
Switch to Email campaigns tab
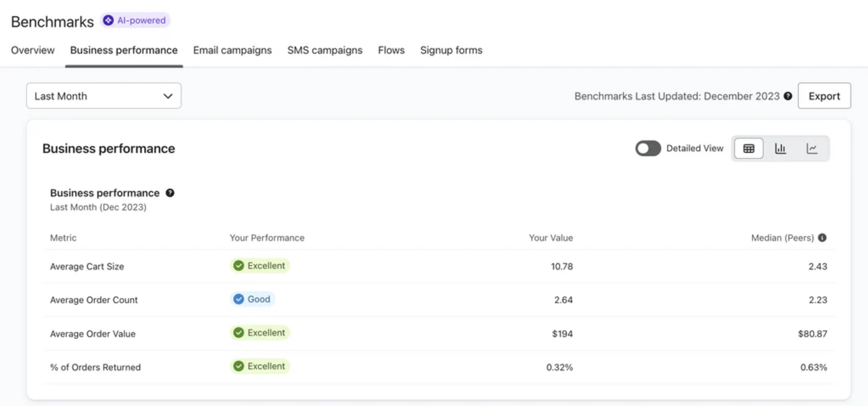click(232, 50)
